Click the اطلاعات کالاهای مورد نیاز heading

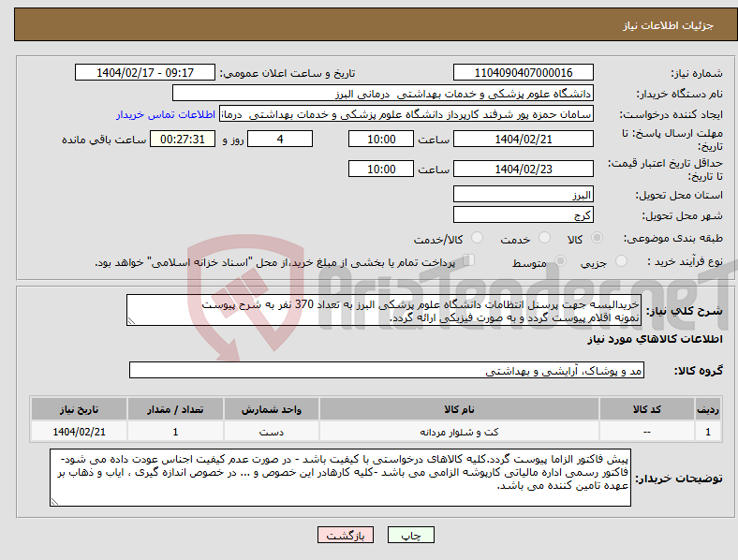pos(655,339)
